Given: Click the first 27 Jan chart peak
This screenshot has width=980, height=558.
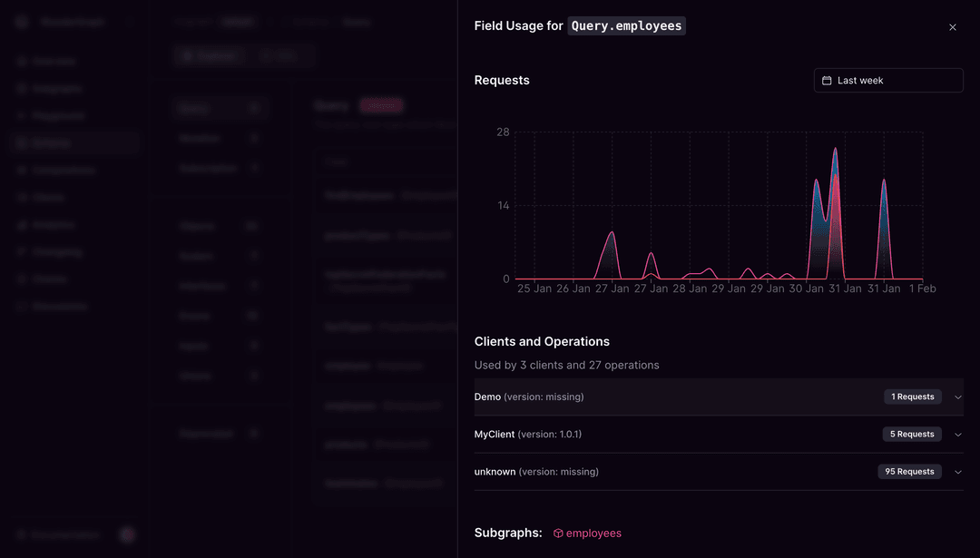Looking at the screenshot, I should pyautogui.click(x=612, y=233).
